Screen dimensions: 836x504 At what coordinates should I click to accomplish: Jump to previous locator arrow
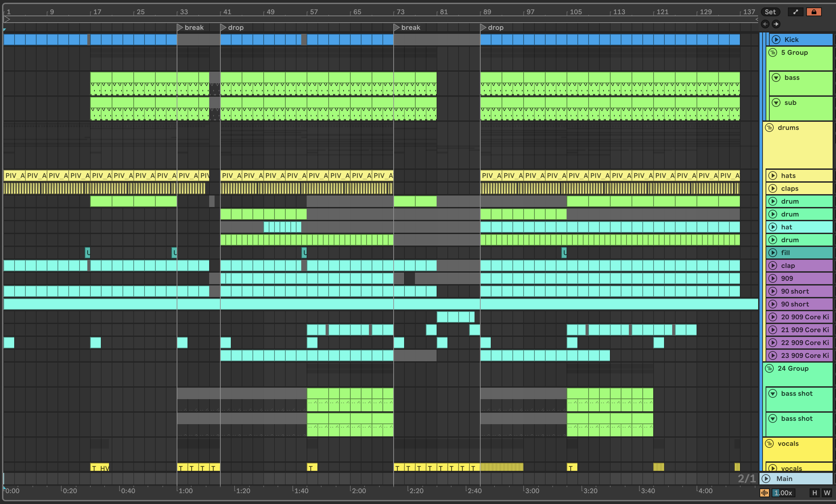765,24
